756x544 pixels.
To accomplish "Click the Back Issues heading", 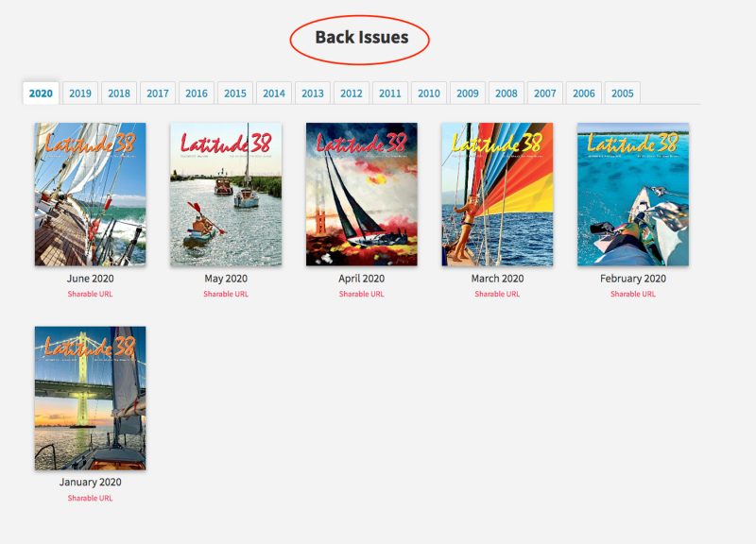I will pos(362,38).
